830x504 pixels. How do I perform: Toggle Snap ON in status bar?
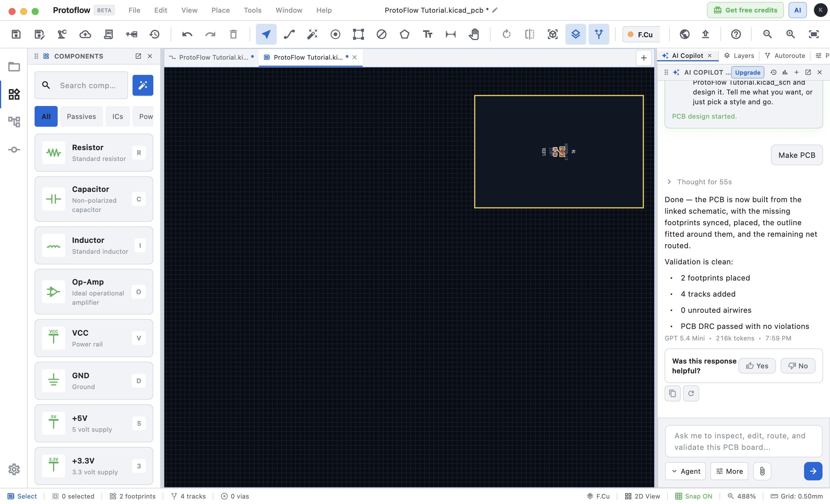[x=694, y=496]
